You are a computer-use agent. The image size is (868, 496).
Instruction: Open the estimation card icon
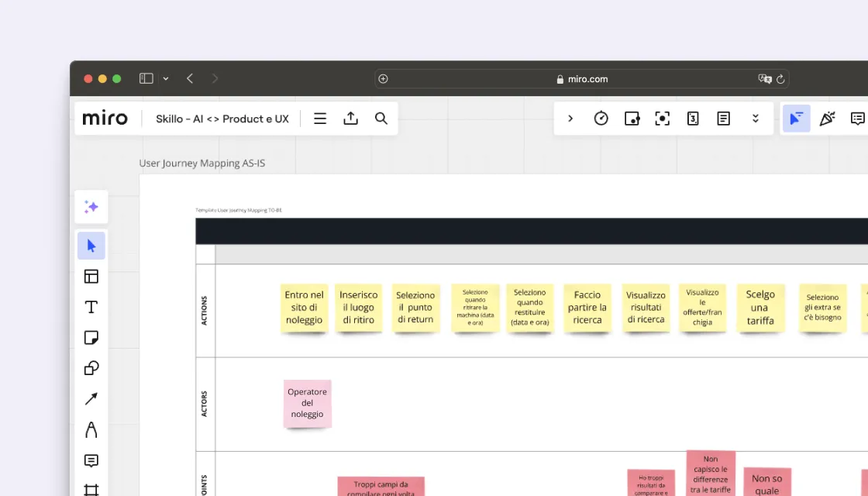click(x=693, y=119)
